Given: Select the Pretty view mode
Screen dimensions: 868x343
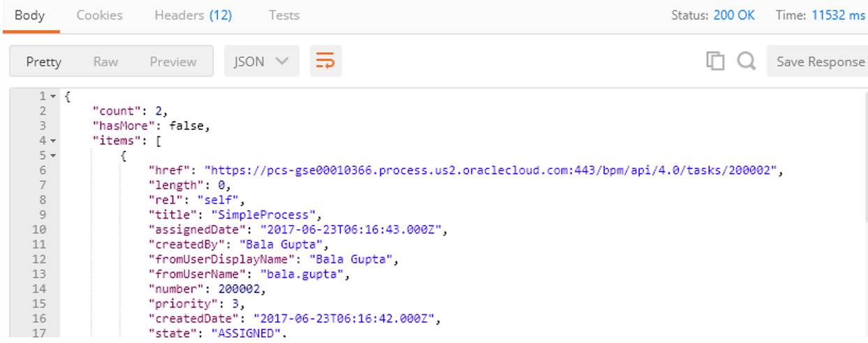Looking at the screenshot, I should (x=43, y=61).
